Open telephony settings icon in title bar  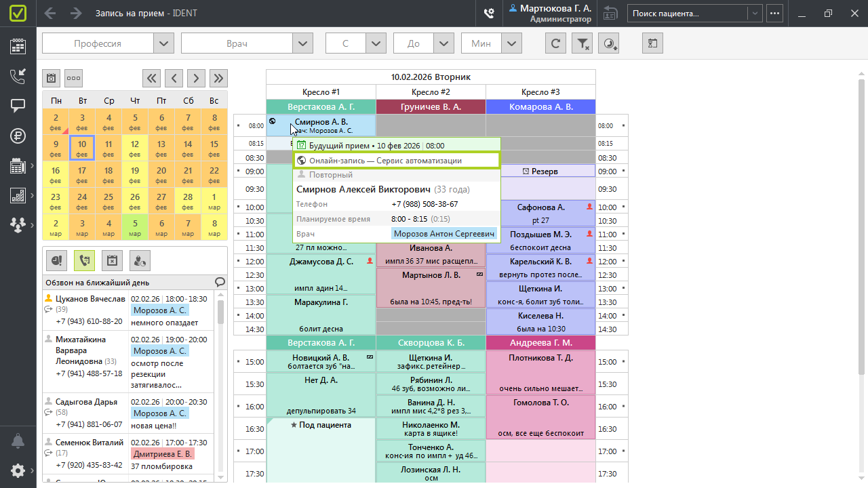pyautogui.click(x=488, y=14)
